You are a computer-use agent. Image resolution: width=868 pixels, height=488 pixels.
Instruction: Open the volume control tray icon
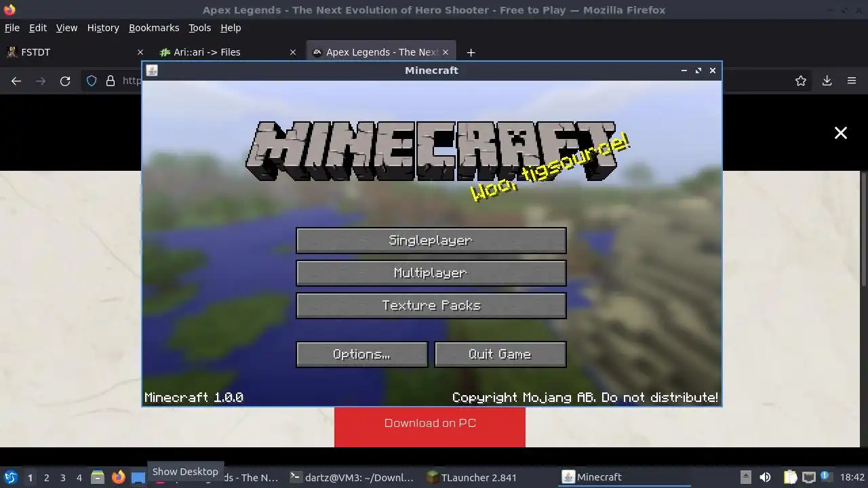[x=765, y=477]
